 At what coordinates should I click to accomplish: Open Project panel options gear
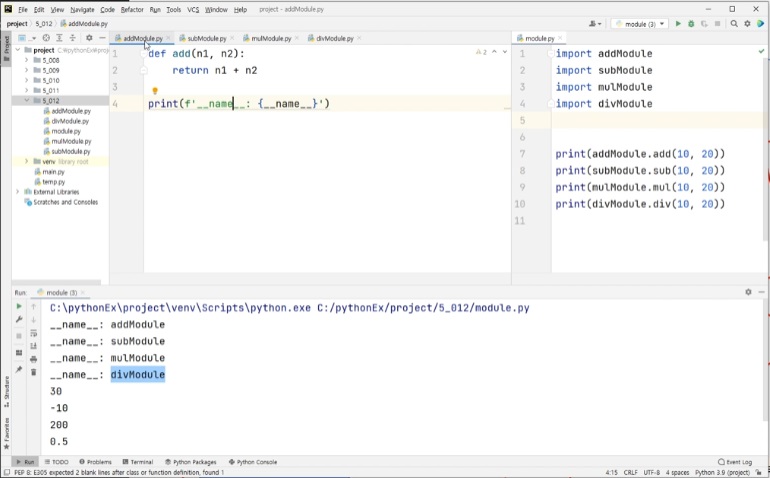pyautogui.click(x=89, y=38)
